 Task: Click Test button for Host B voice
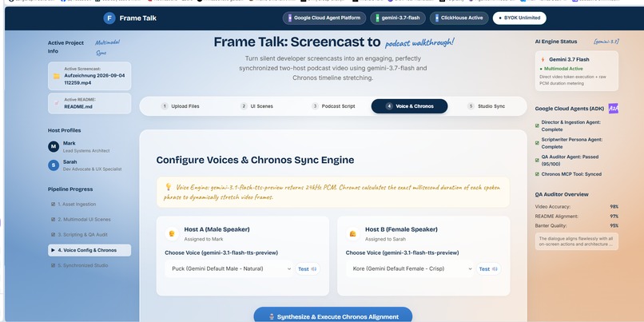click(x=489, y=269)
